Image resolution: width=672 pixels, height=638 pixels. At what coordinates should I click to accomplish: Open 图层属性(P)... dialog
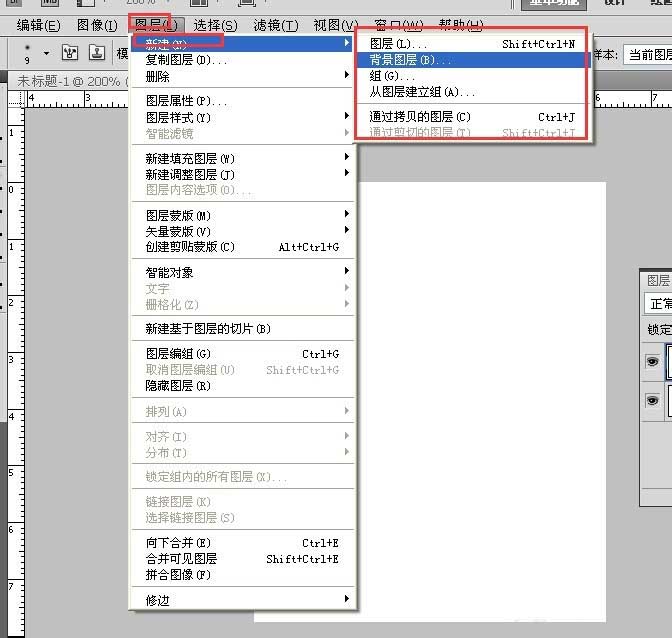[x=242, y=101]
